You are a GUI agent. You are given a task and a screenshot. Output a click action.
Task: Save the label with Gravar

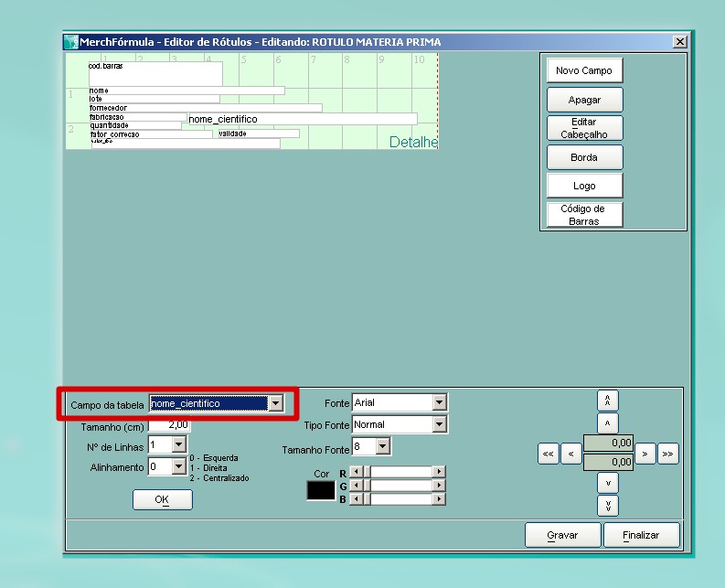(562, 535)
